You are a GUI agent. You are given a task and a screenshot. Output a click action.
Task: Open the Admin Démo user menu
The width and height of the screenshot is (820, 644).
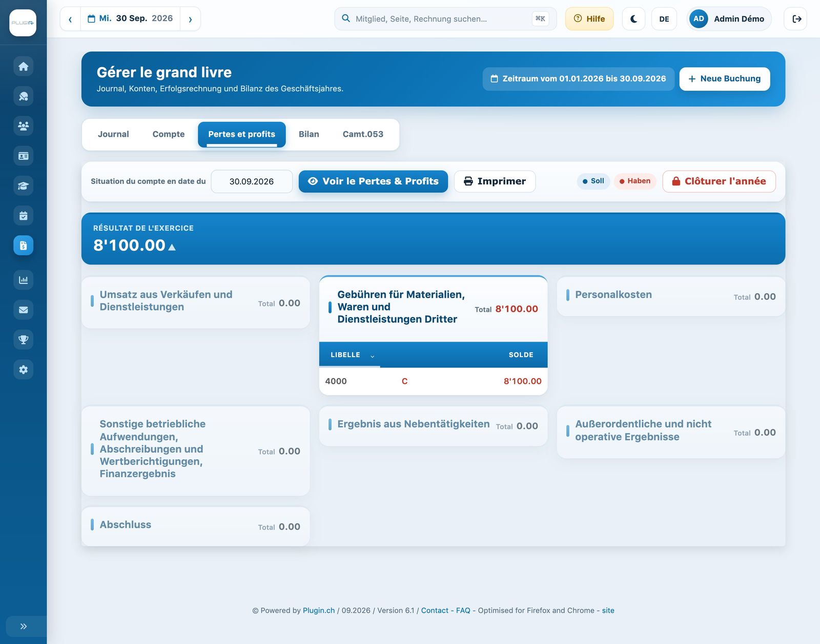tap(729, 19)
